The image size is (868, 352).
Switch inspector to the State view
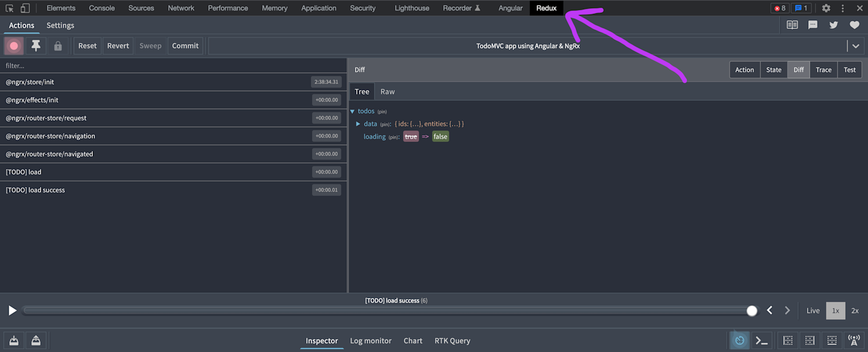click(x=773, y=70)
